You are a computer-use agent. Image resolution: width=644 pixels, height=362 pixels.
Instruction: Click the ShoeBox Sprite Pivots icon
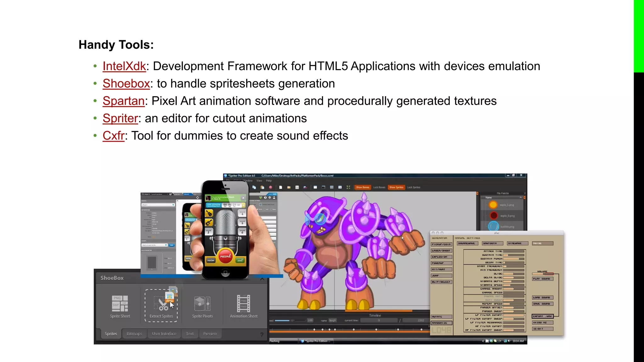click(x=202, y=304)
